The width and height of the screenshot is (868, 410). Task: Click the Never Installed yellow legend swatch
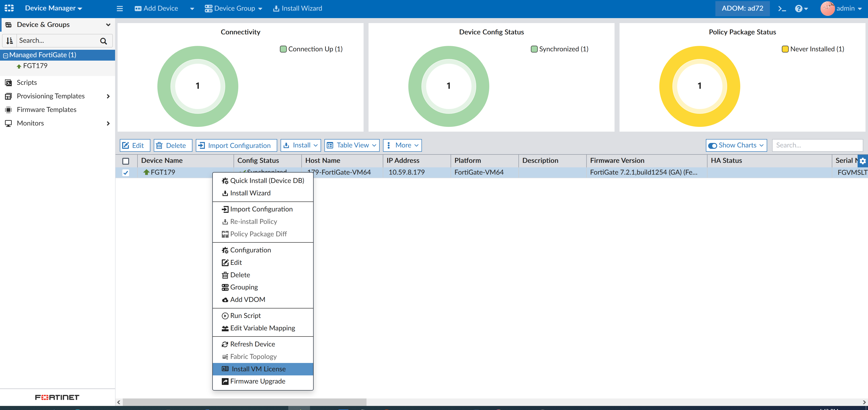click(785, 49)
